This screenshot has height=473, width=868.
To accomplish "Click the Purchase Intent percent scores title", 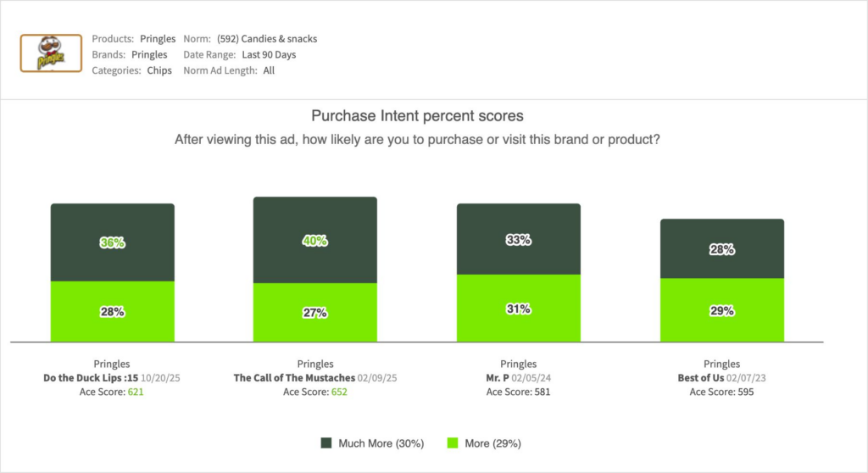I will (417, 116).
